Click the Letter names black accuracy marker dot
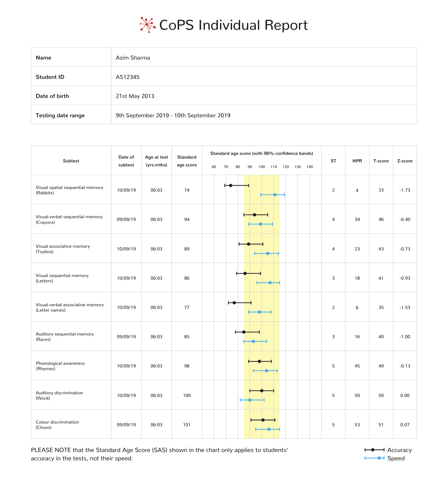Image resolution: width=448 pixels, height=481 pixels. (x=234, y=303)
